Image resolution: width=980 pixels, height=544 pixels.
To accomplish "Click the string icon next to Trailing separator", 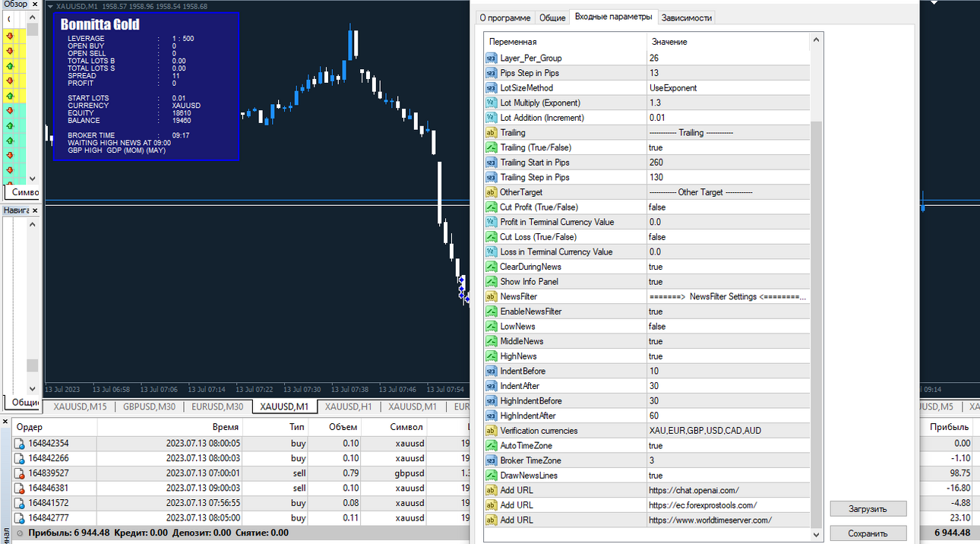I will tap(491, 133).
